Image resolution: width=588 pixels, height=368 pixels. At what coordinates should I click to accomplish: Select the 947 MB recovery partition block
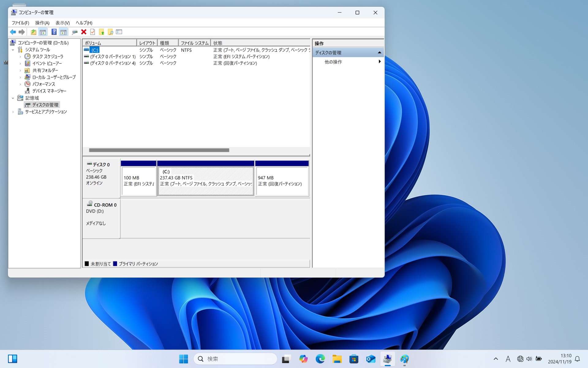pyautogui.click(x=282, y=178)
